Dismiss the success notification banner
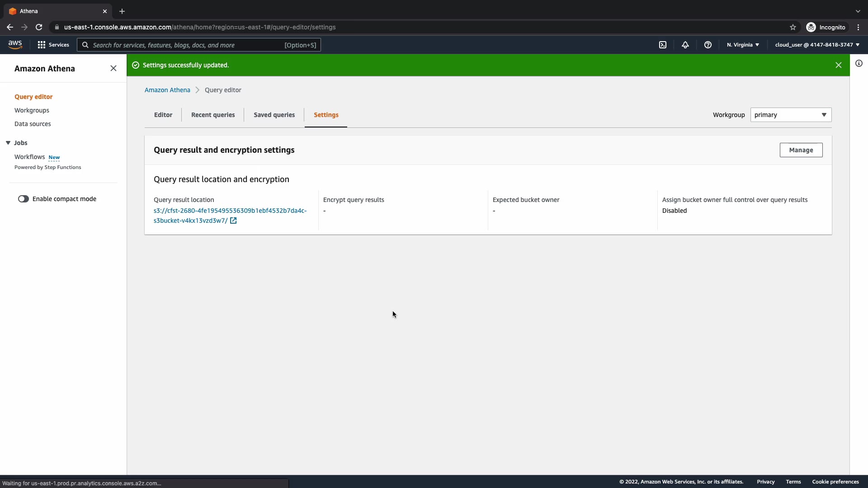This screenshot has height=488, width=868. pyautogui.click(x=839, y=65)
